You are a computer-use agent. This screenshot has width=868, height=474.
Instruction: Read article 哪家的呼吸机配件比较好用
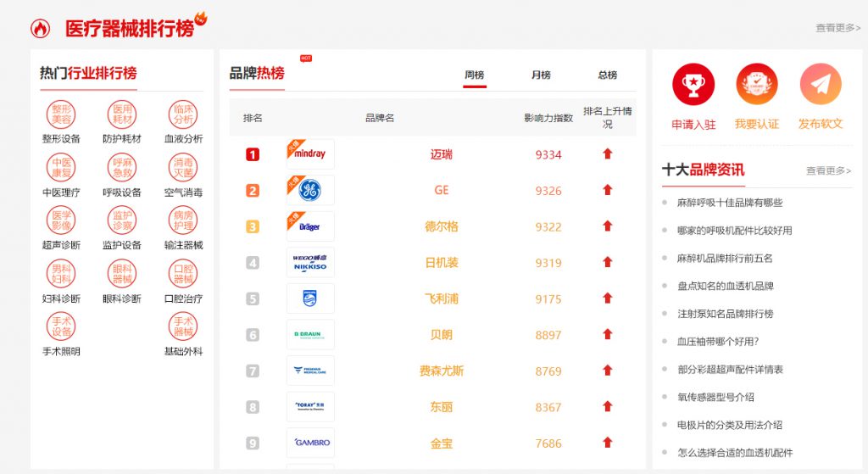pyautogui.click(x=734, y=231)
